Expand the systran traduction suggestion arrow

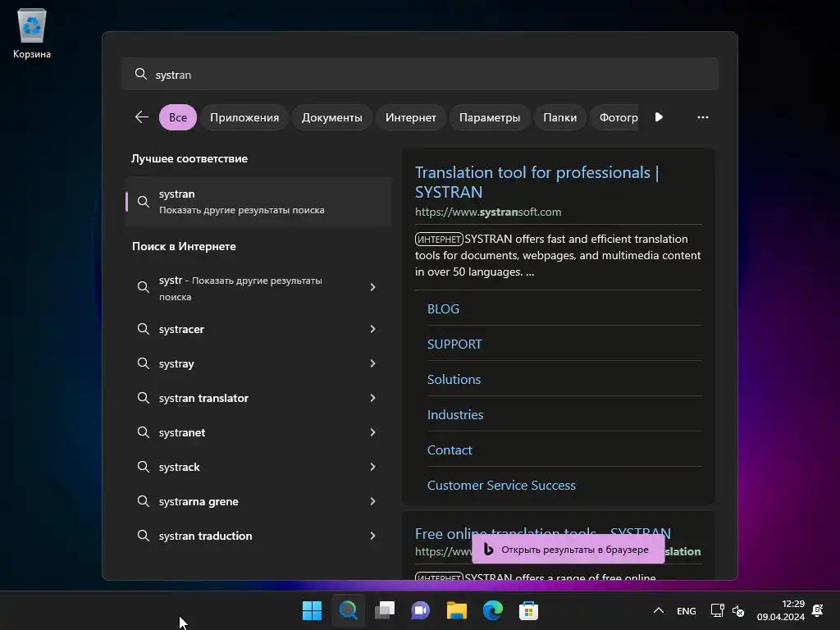[372, 536]
